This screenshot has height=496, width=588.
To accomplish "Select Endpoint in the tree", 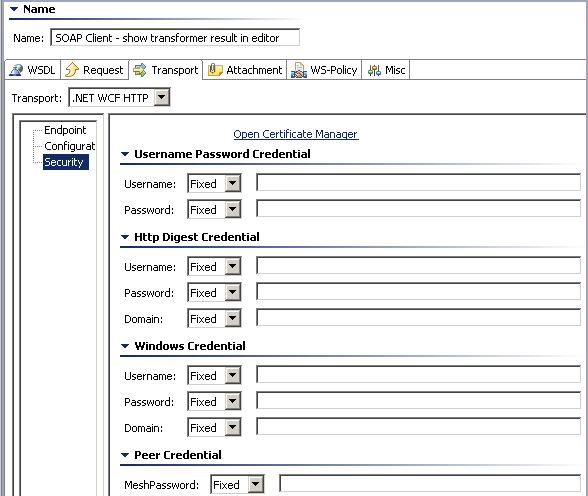I will (65, 130).
